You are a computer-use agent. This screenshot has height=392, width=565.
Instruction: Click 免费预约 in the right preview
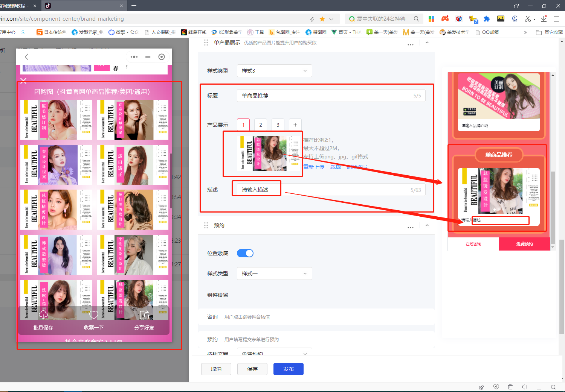pyautogui.click(x=525, y=244)
